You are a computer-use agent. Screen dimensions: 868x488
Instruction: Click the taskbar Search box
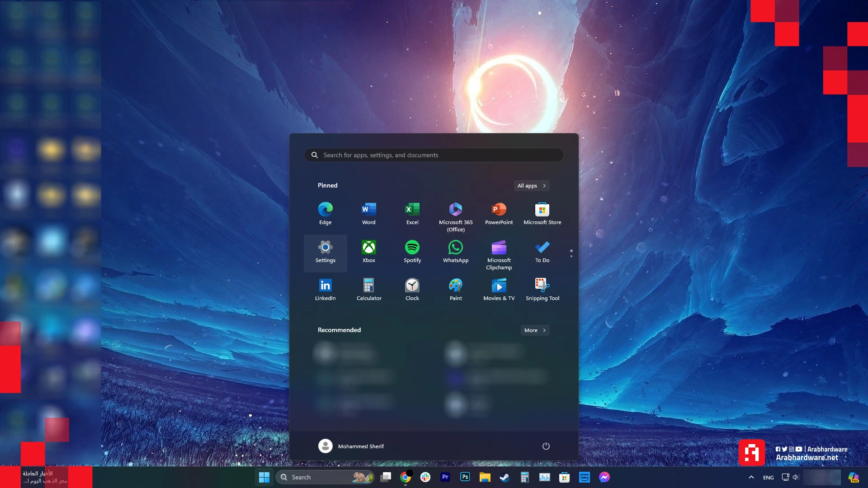[x=325, y=477]
